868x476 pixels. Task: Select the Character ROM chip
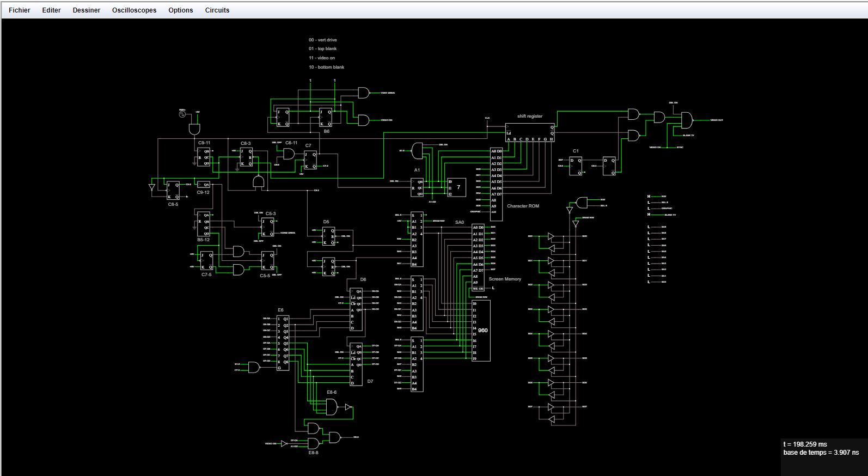[x=497, y=184]
